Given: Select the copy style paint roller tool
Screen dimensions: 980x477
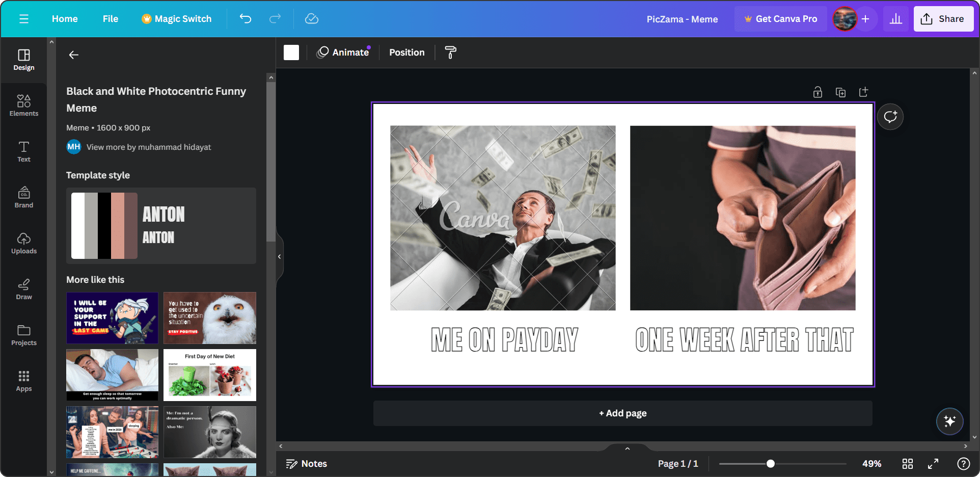Looking at the screenshot, I should 450,52.
